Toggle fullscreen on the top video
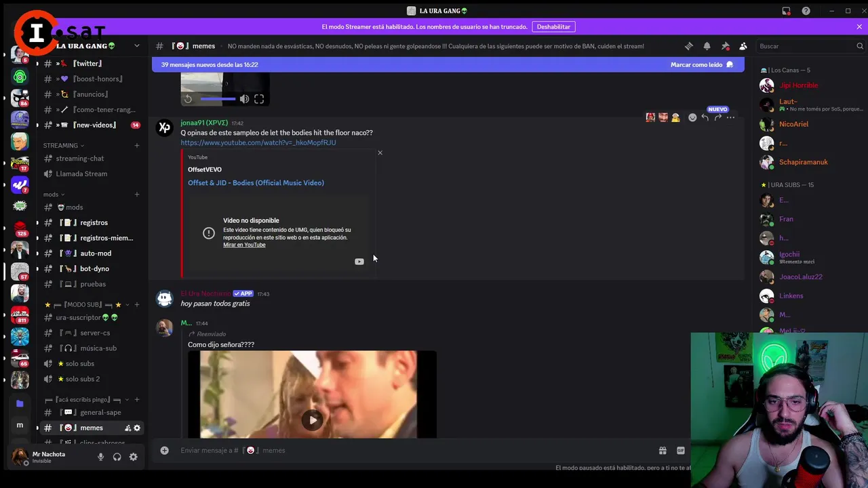 coord(259,99)
